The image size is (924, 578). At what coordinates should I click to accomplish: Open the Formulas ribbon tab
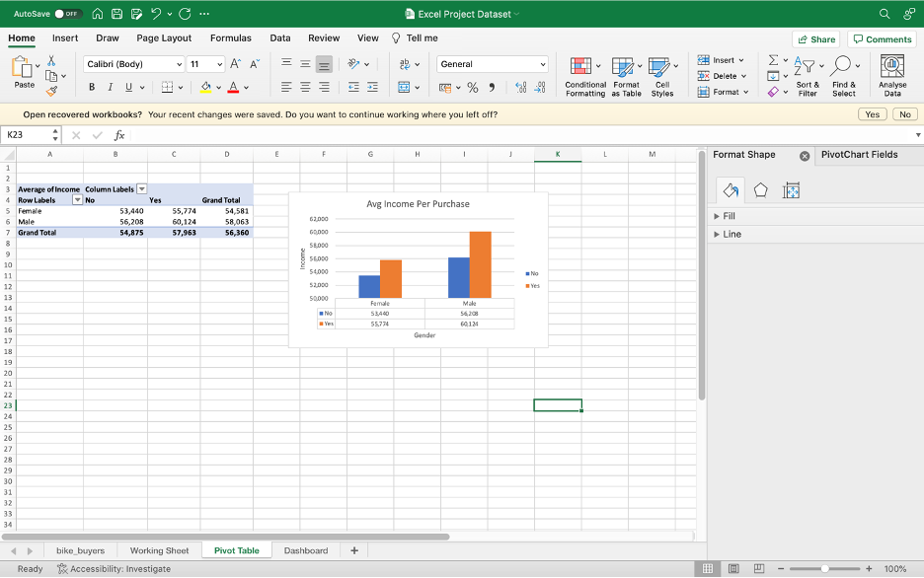pos(230,37)
